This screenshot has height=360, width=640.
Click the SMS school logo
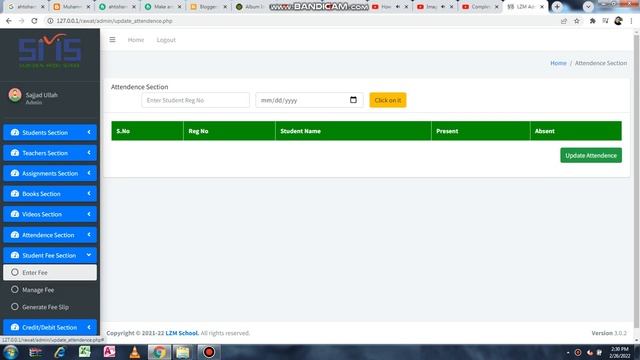pyautogui.click(x=50, y=51)
